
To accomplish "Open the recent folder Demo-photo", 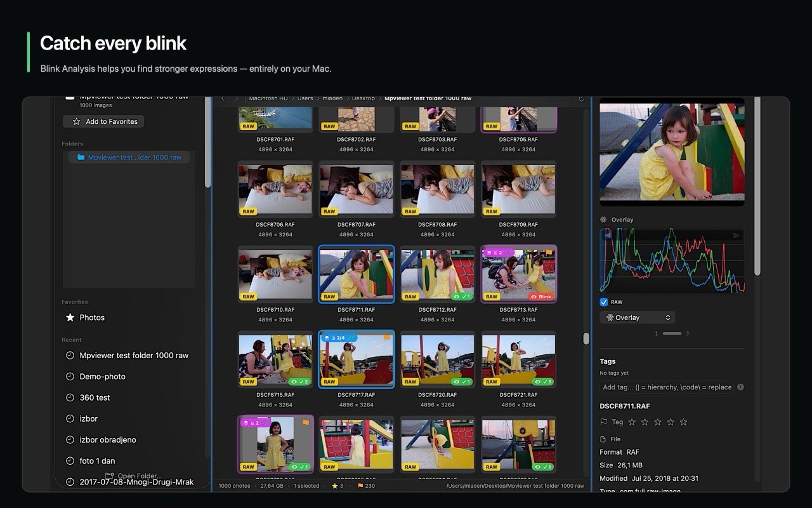I will [95, 377].
